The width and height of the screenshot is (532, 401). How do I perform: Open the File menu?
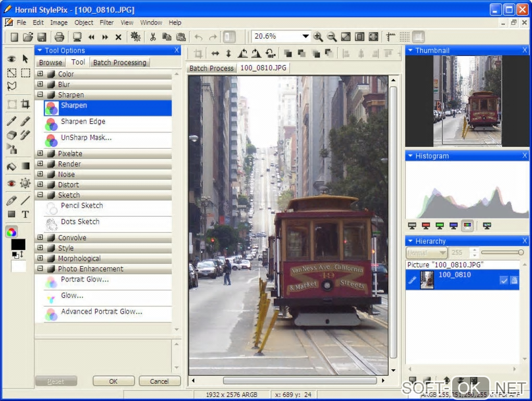pos(21,22)
